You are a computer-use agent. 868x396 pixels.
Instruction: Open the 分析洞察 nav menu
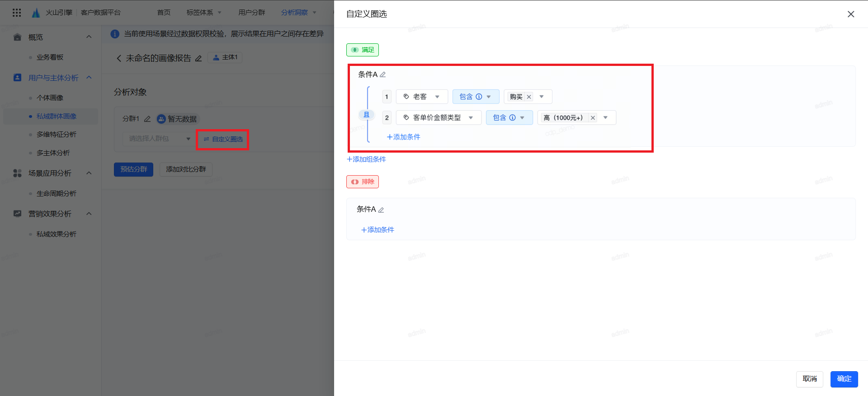[299, 13]
